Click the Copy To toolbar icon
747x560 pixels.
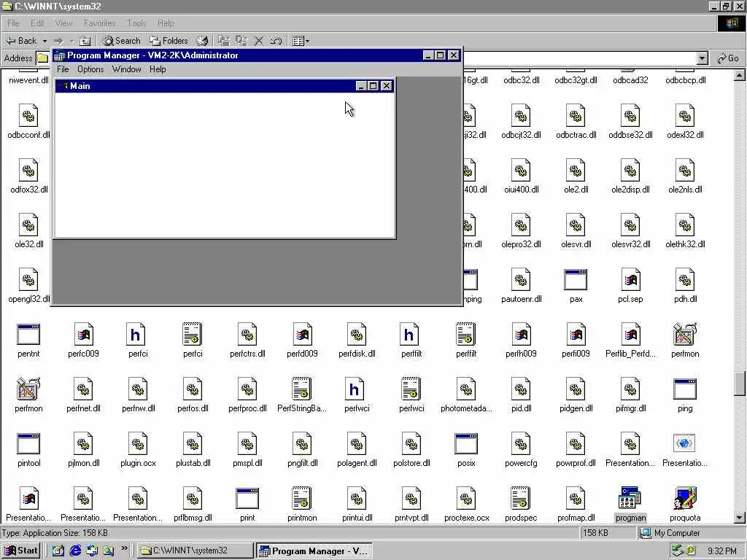click(x=241, y=41)
